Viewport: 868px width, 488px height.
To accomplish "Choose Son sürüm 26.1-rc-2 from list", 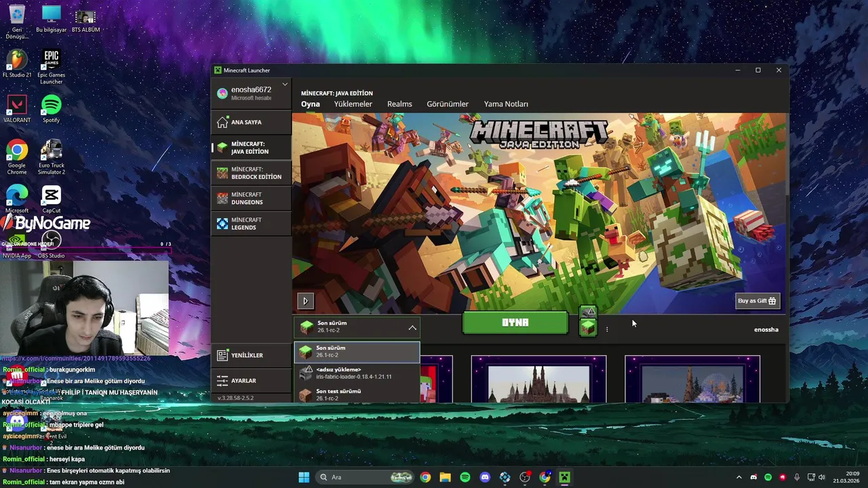I will click(x=357, y=352).
